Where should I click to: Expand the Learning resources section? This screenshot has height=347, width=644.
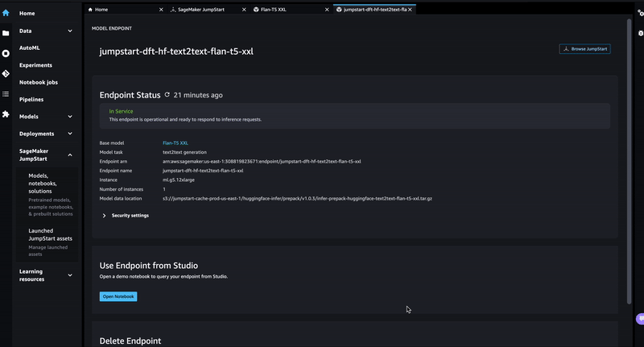[x=70, y=275]
